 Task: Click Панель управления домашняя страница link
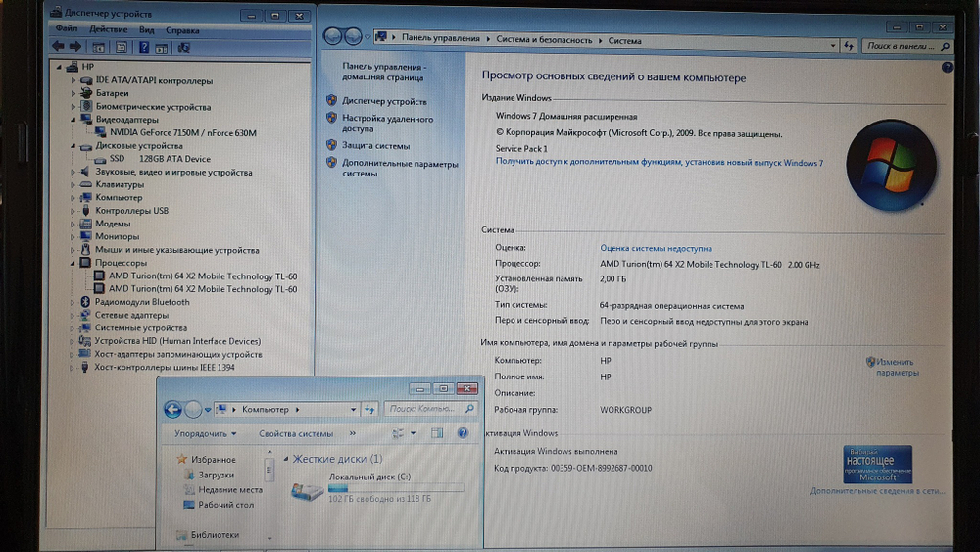pyautogui.click(x=383, y=72)
